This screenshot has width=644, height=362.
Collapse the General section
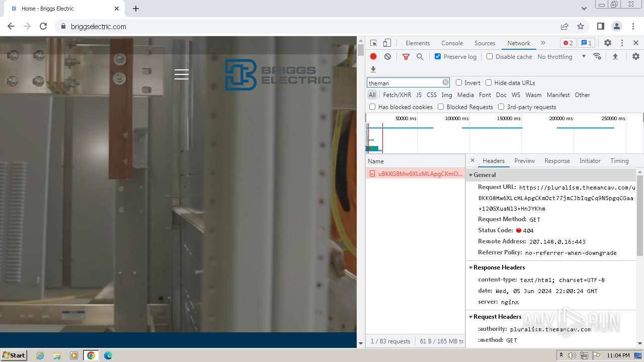coord(471,175)
